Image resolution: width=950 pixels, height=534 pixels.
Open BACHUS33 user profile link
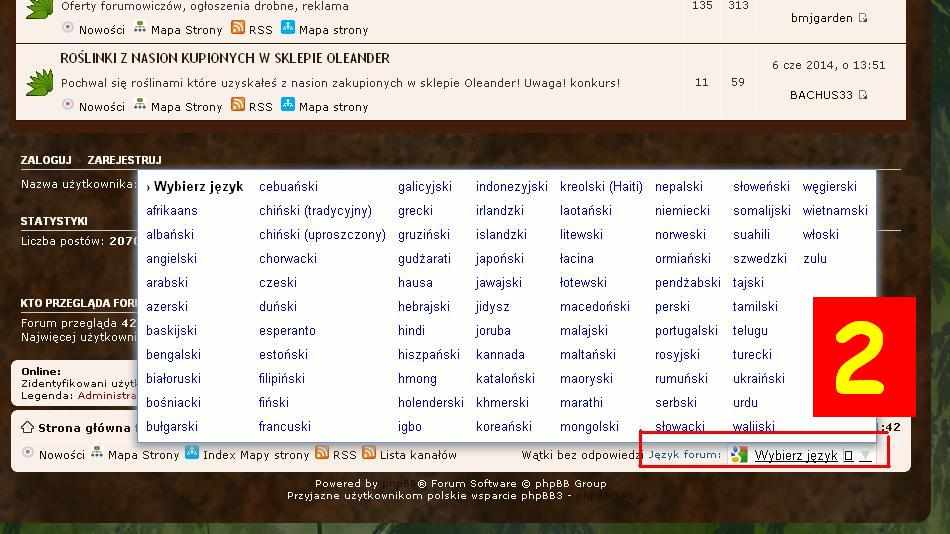click(x=821, y=95)
